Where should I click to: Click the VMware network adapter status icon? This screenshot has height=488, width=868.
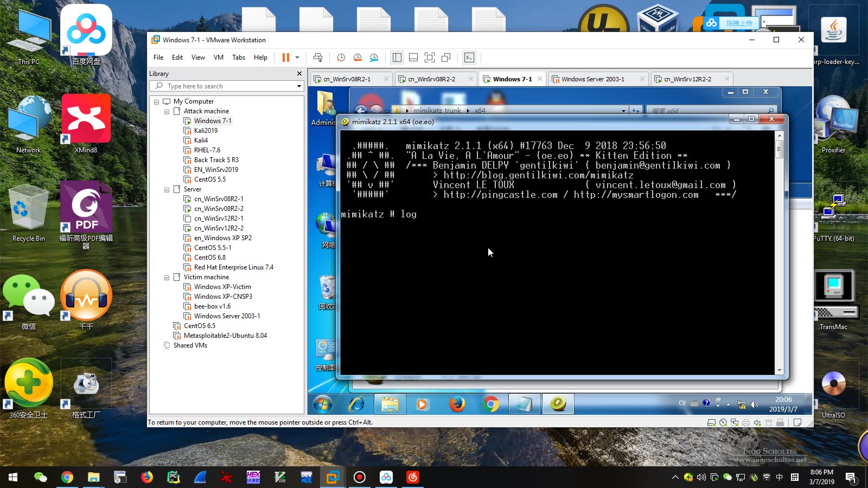[x=735, y=423]
